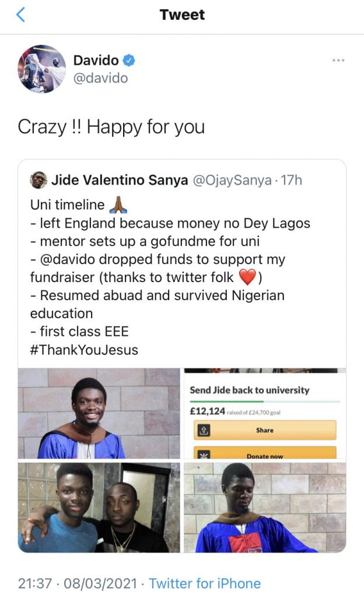Tap the Donate now button
Screen dimensions: 364x598
tap(265, 454)
